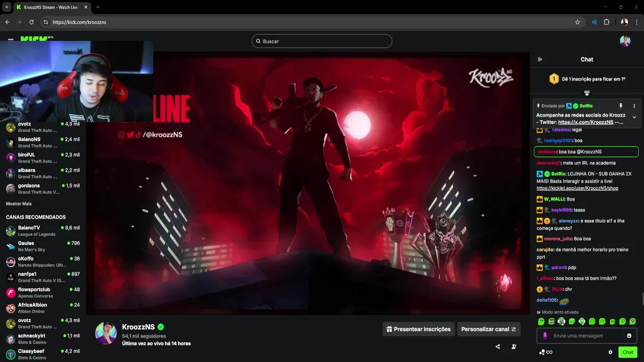Click the blue media control icon in the toolbar
Screen dimensions: 644x362
point(594,22)
